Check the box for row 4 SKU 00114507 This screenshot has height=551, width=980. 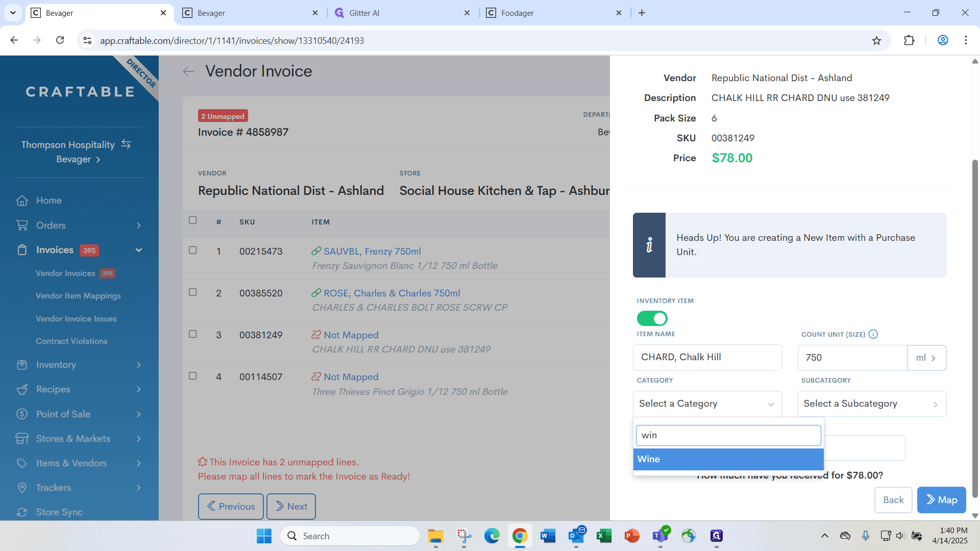[192, 375]
